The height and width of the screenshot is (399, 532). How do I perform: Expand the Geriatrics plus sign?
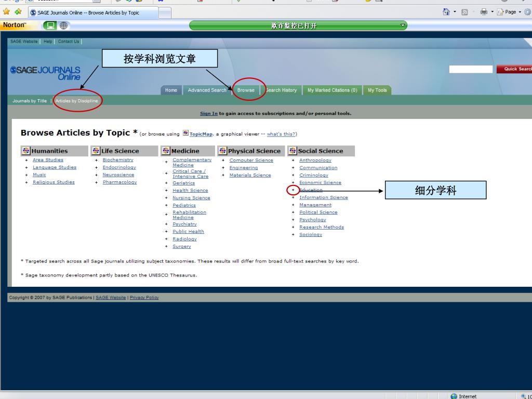[x=166, y=183]
